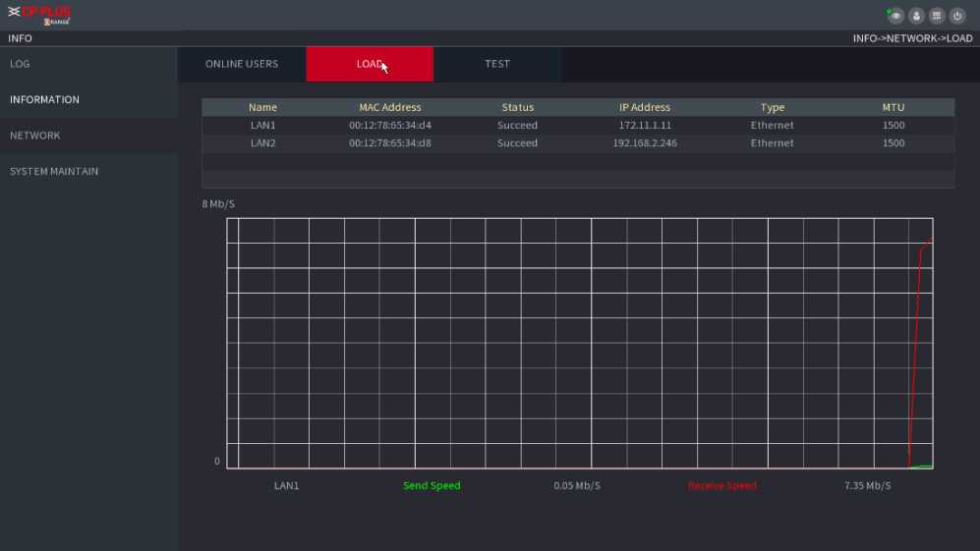Image resolution: width=980 pixels, height=551 pixels.
Task: Click the Status column header
Action: [x=518, y=107]
